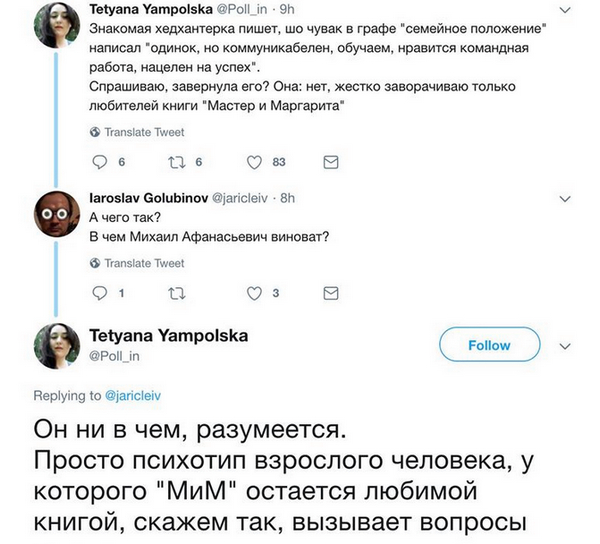Like Iaroslav Golubinov's reply tweet
This screenshot has height=544, width=600.
coord(254,293)
